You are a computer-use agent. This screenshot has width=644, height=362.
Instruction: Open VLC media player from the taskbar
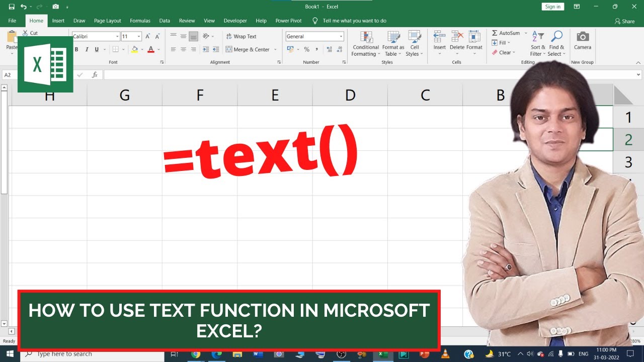445,354
